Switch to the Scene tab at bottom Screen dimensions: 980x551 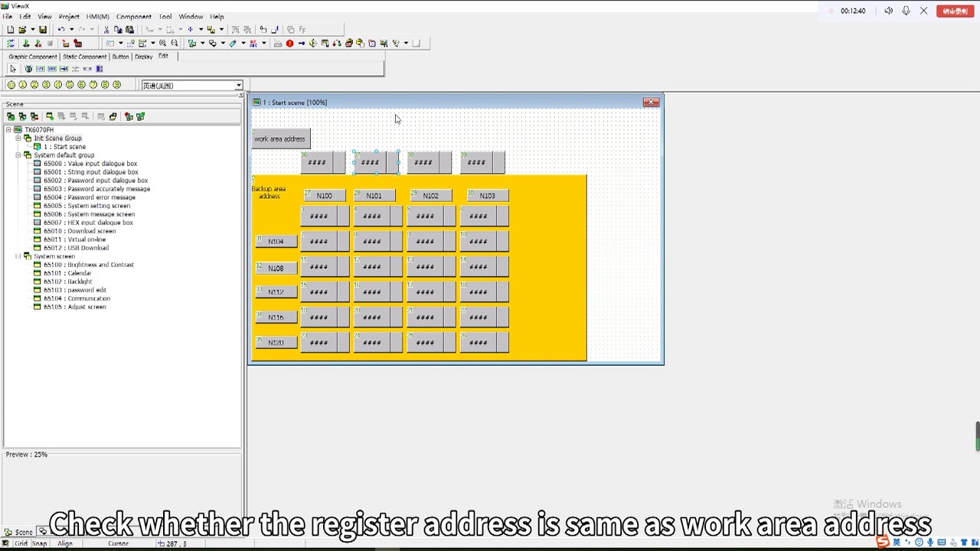pyautogui.click(x=19, y=532)
